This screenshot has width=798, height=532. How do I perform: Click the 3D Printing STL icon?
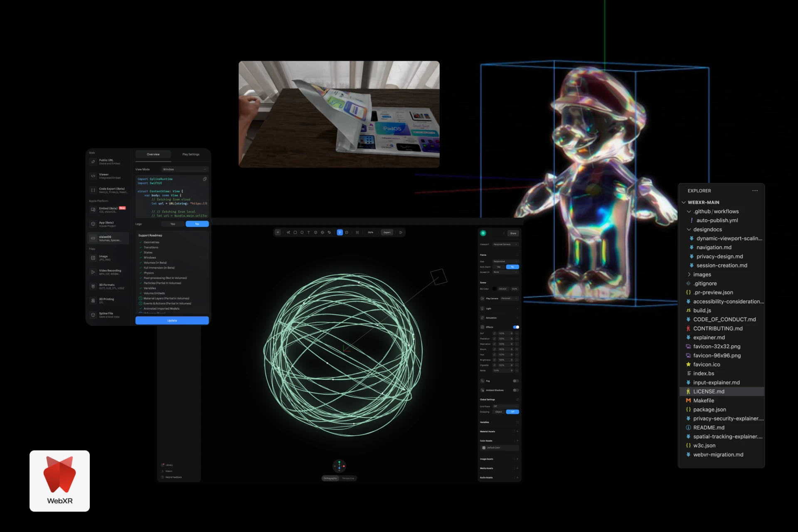pos(93,300)
